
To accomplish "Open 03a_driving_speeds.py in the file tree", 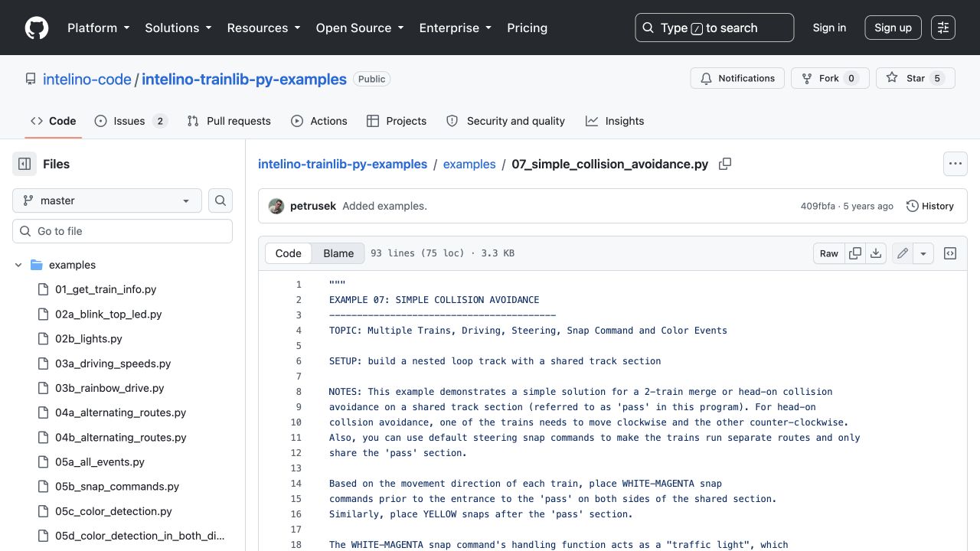I will click(x=113, y=364).
